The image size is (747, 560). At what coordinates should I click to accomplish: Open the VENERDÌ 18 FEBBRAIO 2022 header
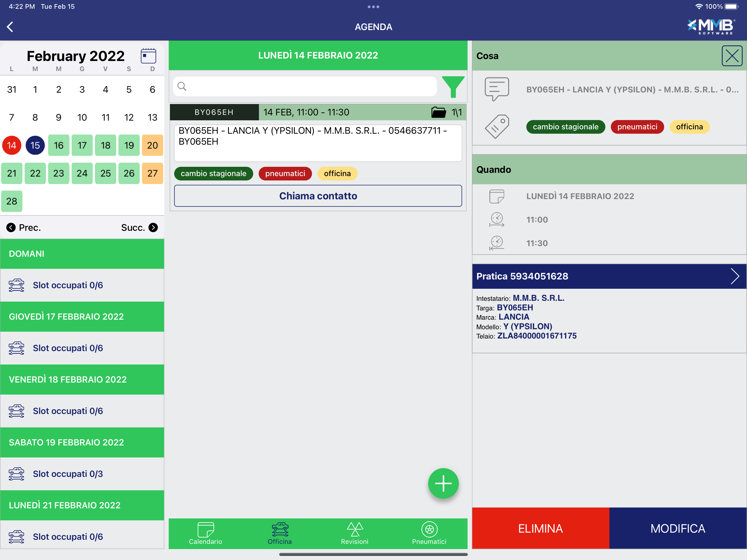82,379
